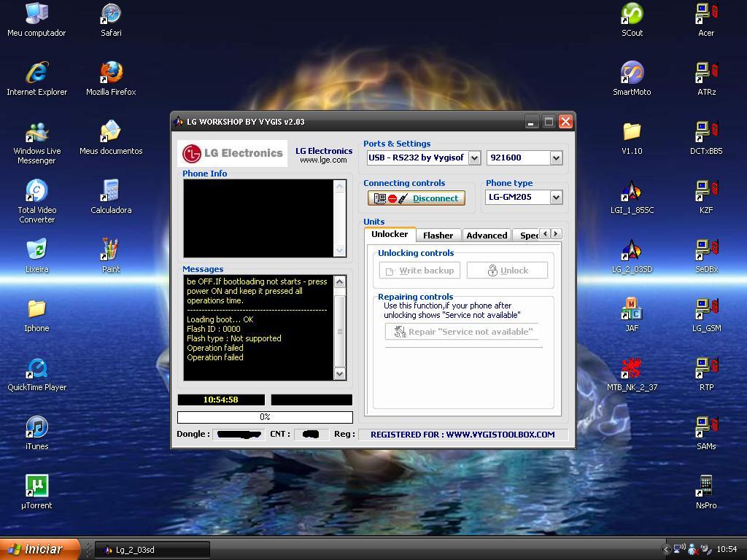The width and height of the screenshot is (747, 560).
Task: Launch Paint from desktop
Action: [111, 256]
